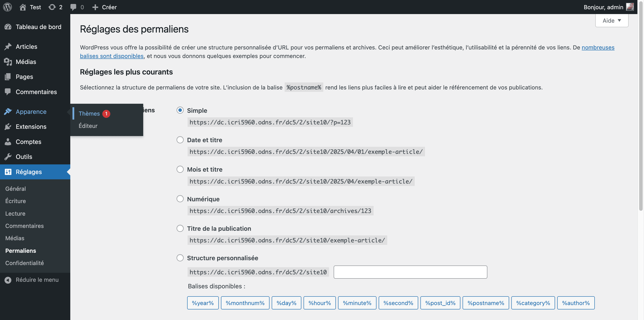Image resolution: width=644 pixels, height=320 pixels.
Task: Click the Réduire le menu arrow icon
Action: 8,280
